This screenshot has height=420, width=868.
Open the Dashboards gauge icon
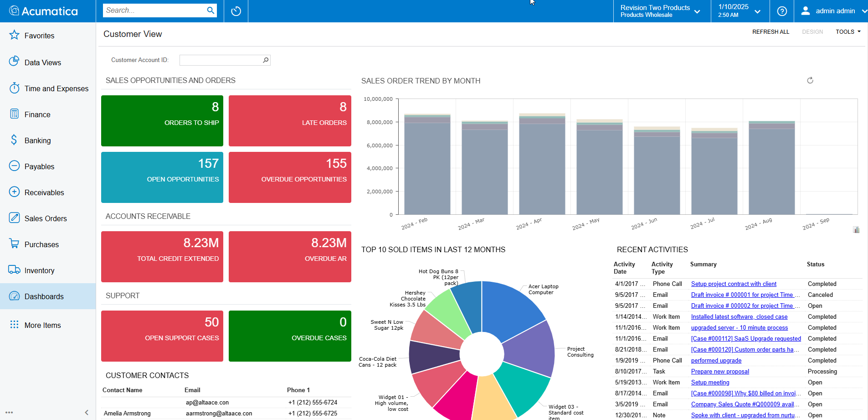pyautogui.click(x=14, y=296)
